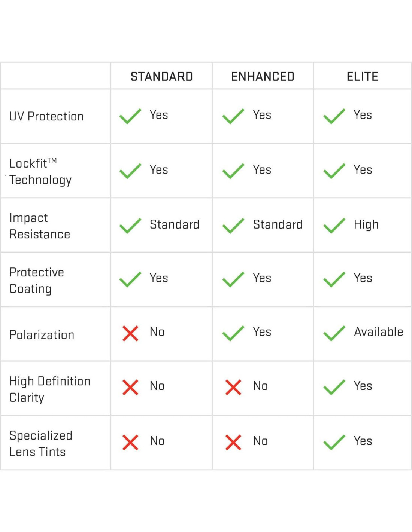The width and height of the screenshot is (412, 532).
Task: Click the green check for Elite Impact Resistance
Action: [334, 226]
